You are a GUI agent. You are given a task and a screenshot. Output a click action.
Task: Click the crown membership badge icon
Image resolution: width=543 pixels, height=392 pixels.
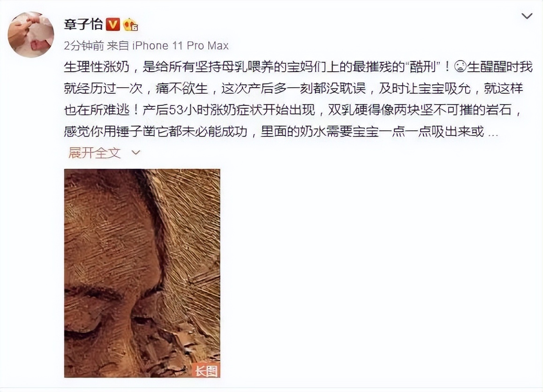(x=130, y=24)
